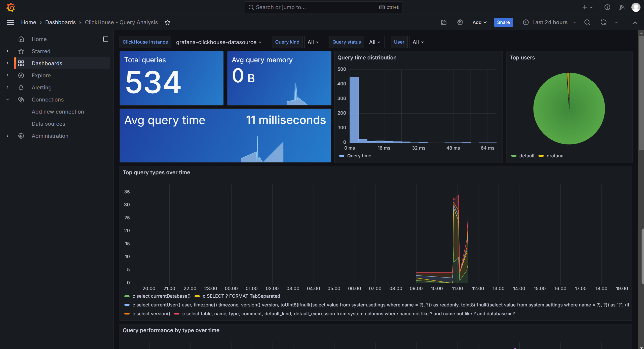Click the Grafana logo icon
Screen dimensions: 644x349
(x=11, y=7)
